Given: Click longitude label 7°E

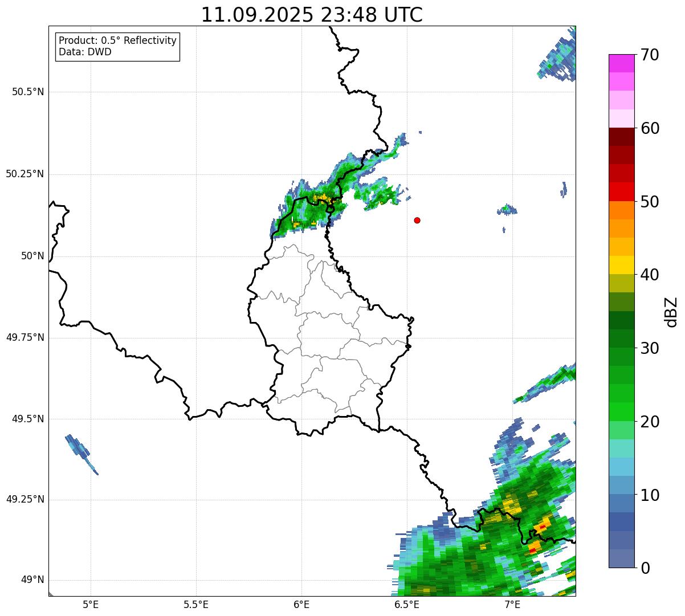Looking at the screenshot, I should 512,604.
